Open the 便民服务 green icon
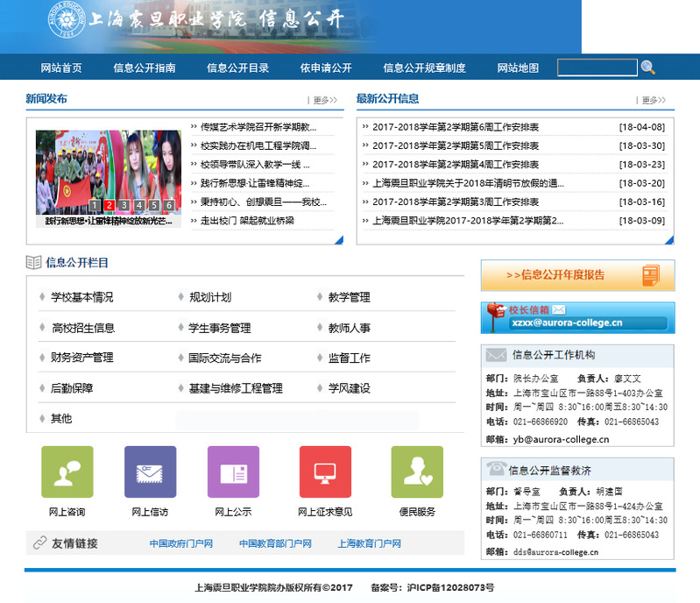Image resolution: width=700 pixels, height=603 pixels. point(417,472)
